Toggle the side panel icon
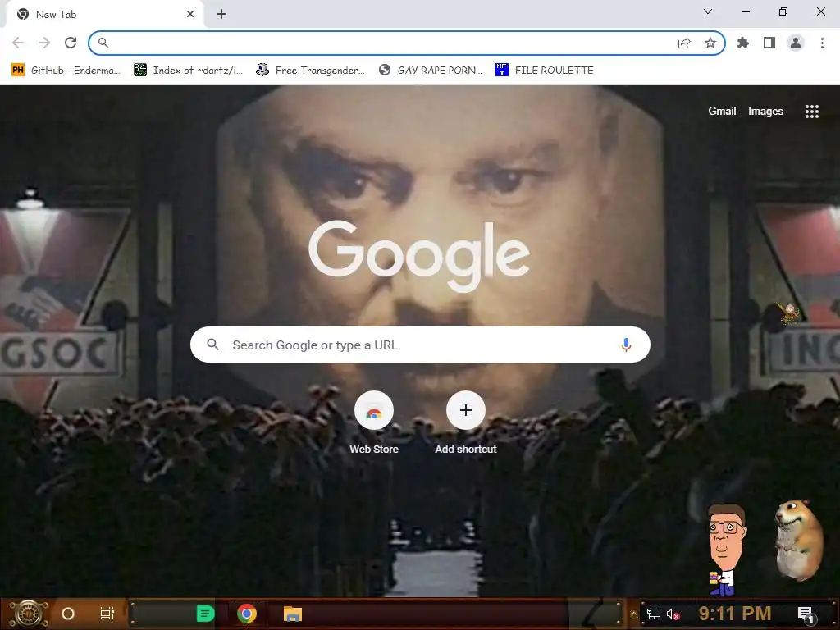 [769, 43]
